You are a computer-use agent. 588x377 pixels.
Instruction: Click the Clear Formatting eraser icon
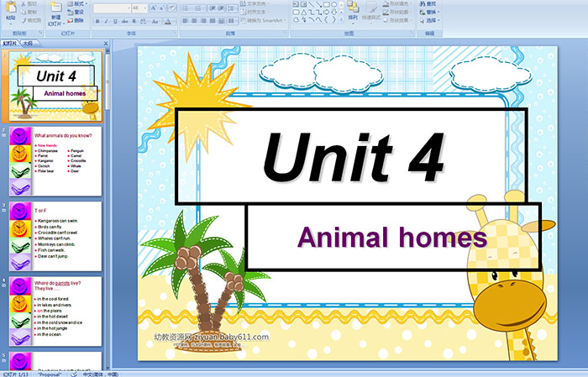click(x=171, y=8)
